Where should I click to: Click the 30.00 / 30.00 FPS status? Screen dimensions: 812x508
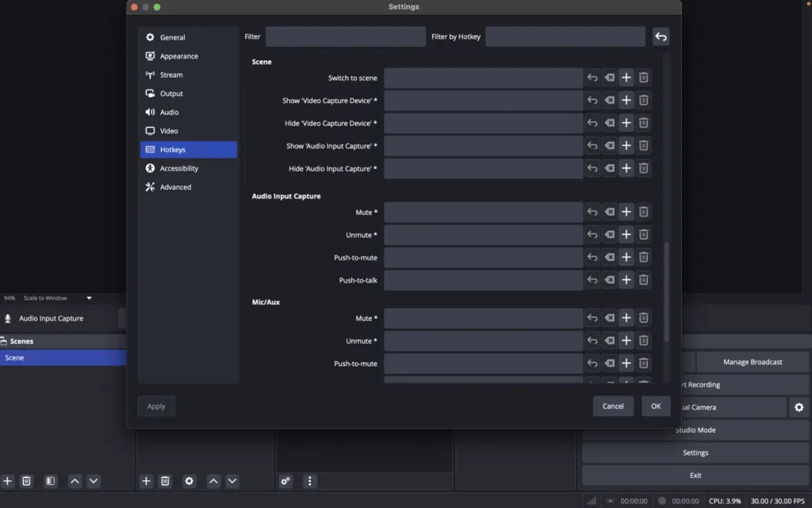(777, 502)
